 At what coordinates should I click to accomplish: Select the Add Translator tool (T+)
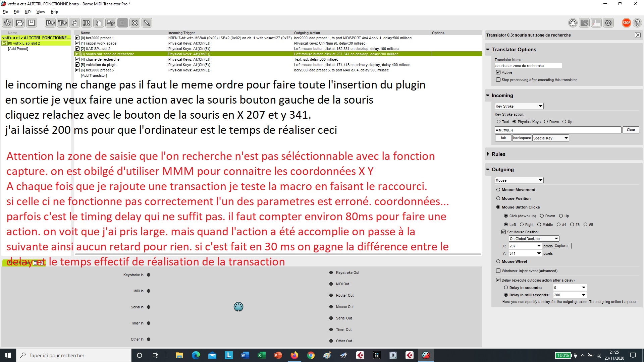tap(62, 23)
